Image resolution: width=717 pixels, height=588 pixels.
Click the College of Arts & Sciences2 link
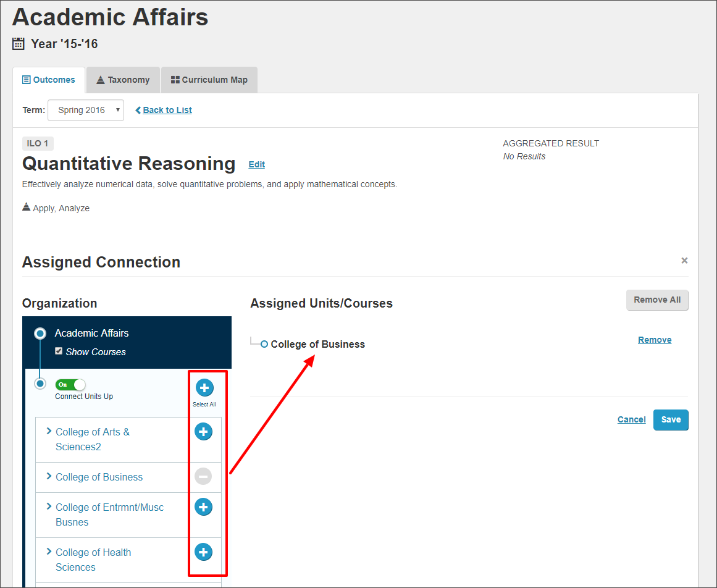coord(93,439)
